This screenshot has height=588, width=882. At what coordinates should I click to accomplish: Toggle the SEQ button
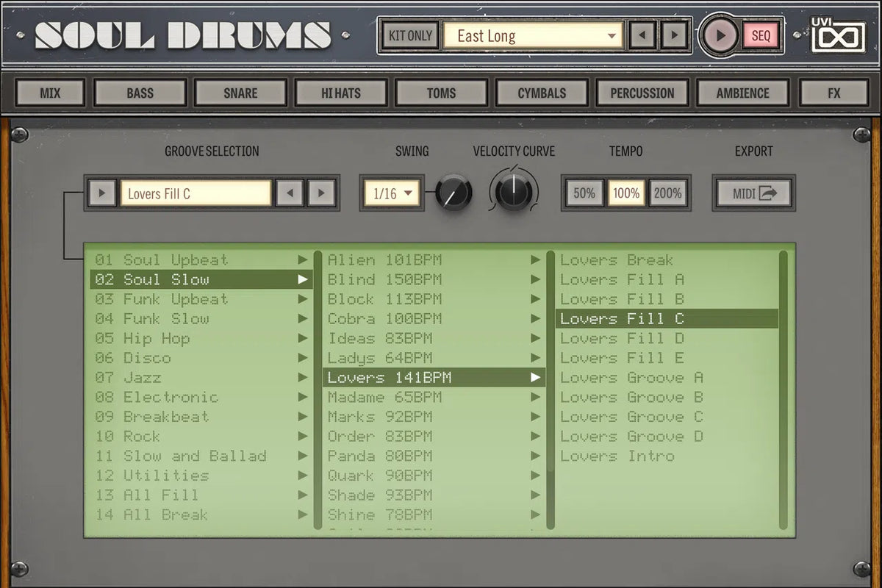(761, 35)
